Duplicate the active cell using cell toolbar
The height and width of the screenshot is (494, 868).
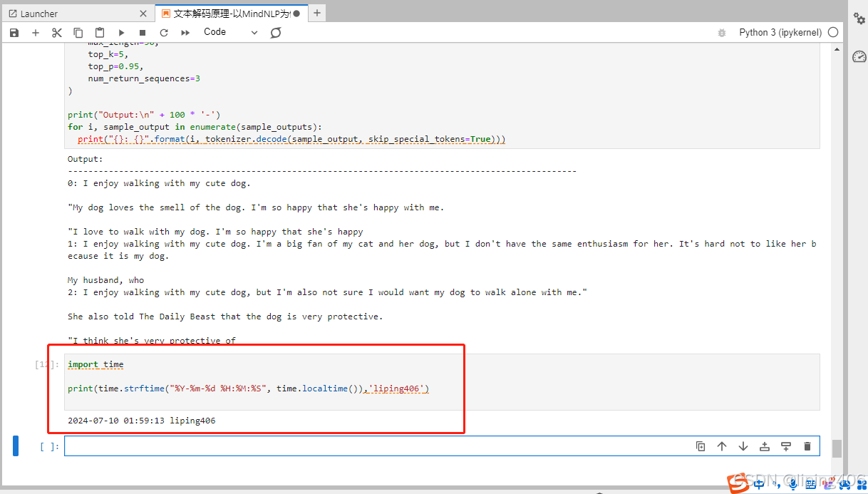coord(701,446)
